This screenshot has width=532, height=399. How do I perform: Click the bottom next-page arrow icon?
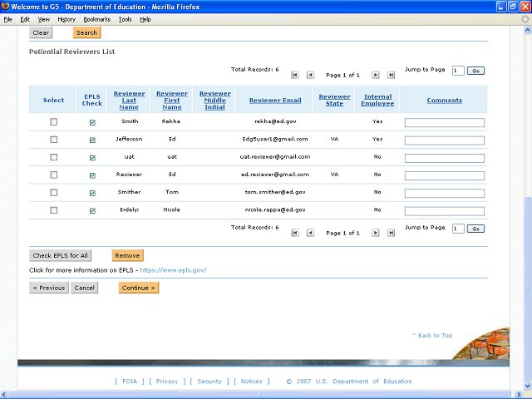376,234
